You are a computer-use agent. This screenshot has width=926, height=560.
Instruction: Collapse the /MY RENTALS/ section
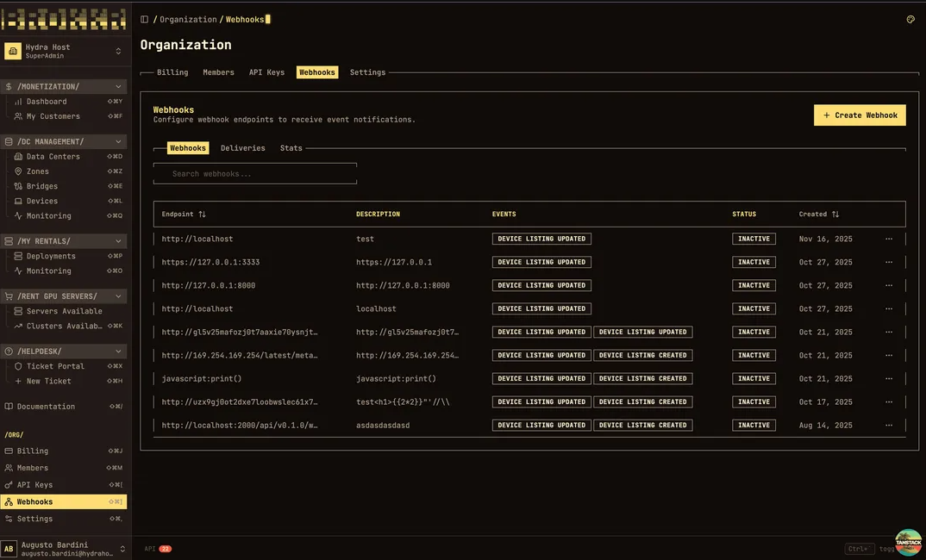pyautogui.click(x=64, y=241)
